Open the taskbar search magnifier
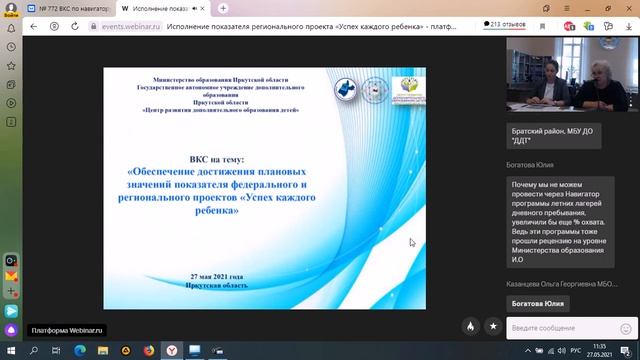The image size is (640, 360). pos(34,350)
